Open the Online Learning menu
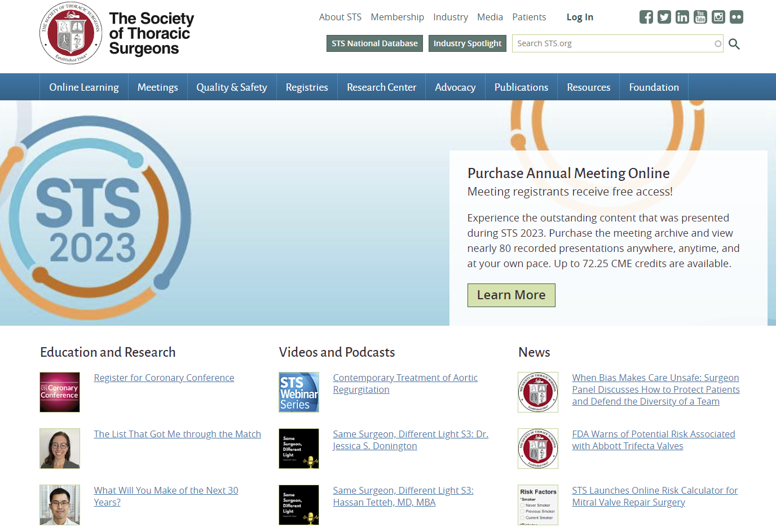Image resolution: width=776 pixels, height=532 pixels. 84,87
